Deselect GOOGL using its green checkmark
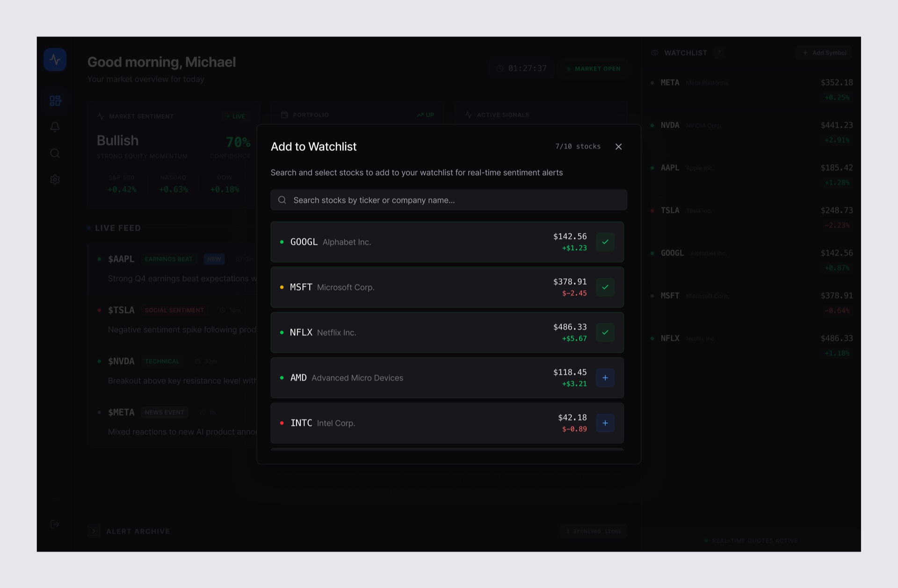 pos(605,242)
